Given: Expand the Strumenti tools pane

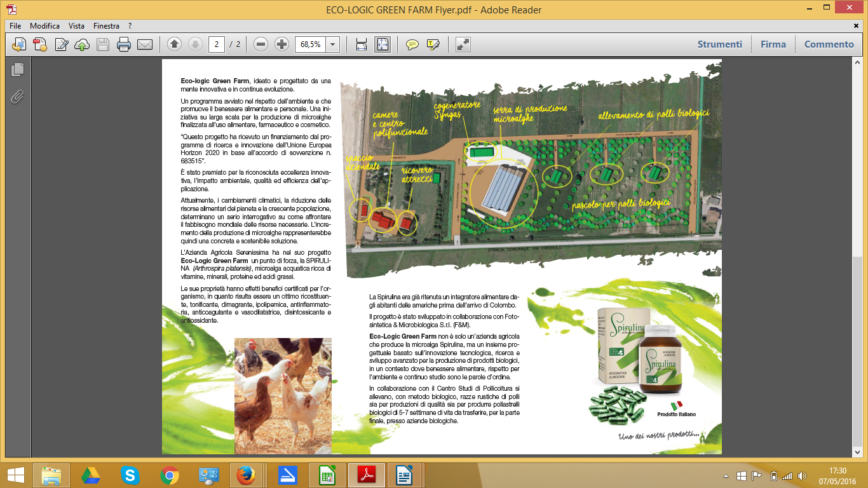Looking at the screenshot, I should tap(720, 44).
